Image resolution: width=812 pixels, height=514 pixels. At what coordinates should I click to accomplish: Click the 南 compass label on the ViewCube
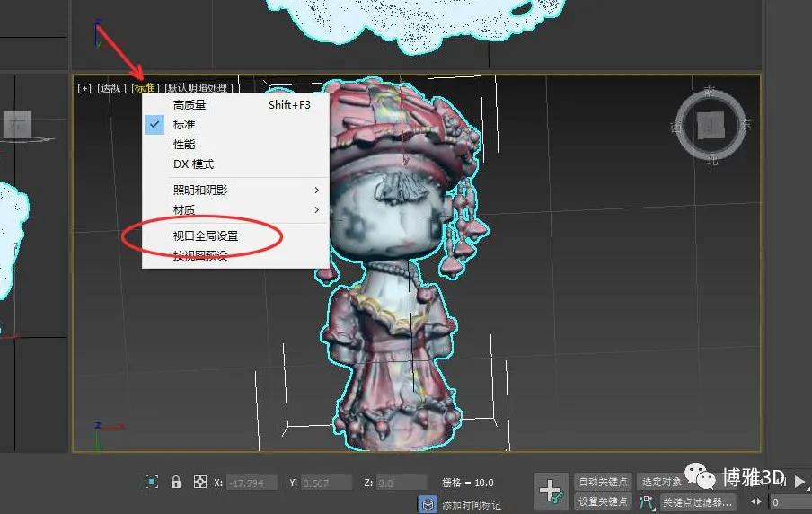[709, 93]
